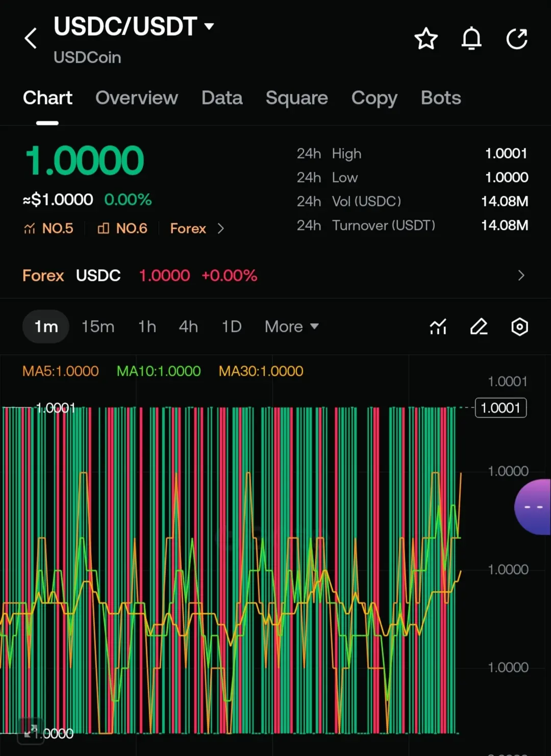Image resolution: width=551 pixels, height=756 pixels.
Task: Open the chart indicators icon
Action: click(x=438, y=326)
